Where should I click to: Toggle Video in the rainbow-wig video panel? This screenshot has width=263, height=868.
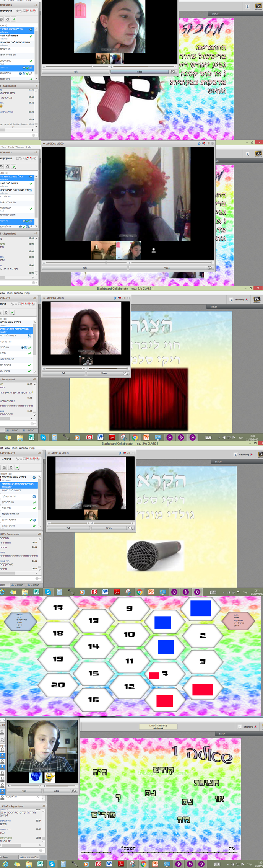tap(167, 268)
